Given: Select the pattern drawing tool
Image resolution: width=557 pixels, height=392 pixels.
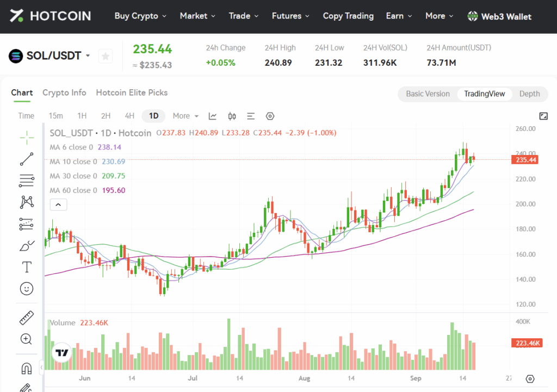Looking at the screenshot, I should click(27, 202).
